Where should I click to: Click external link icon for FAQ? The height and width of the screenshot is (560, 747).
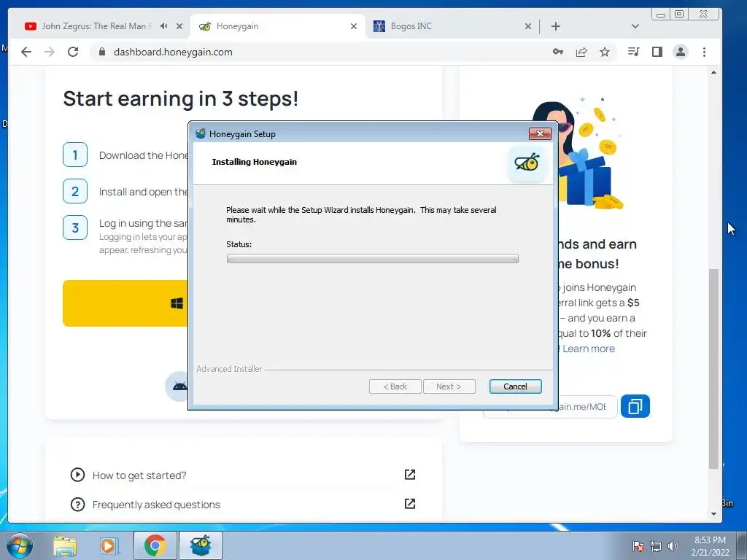coord(410,504)
